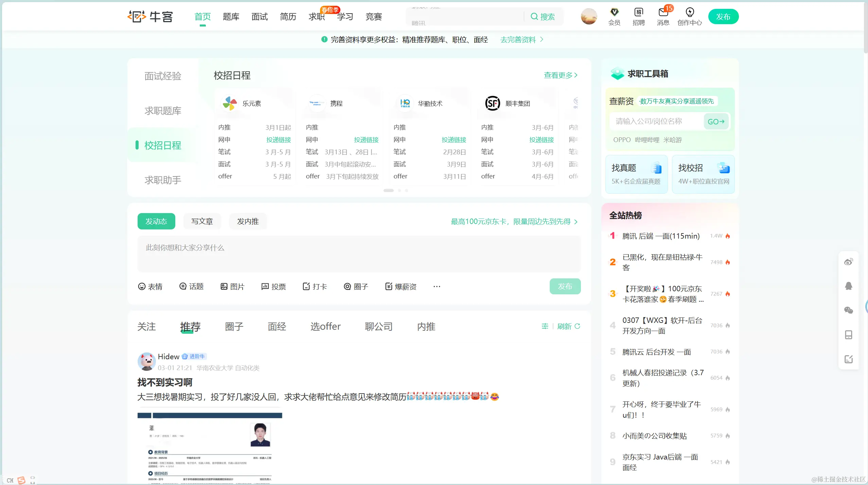This screenshot has height=485, width=868.
Task: Open hot post 腾讯 后端 一面(115min)
Action: coord(661,236)
